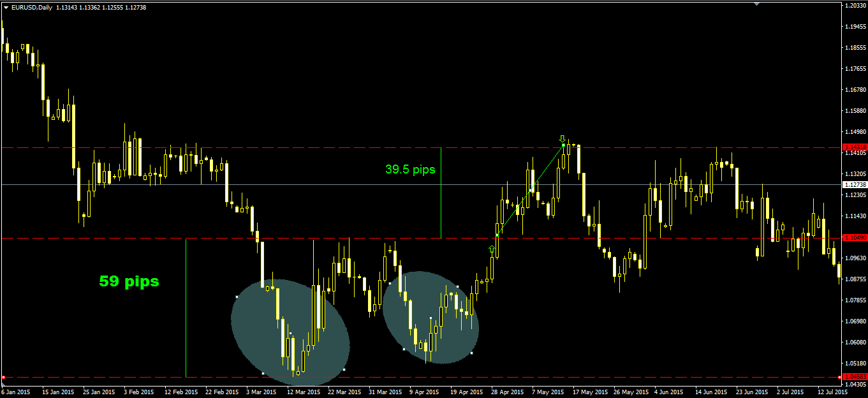The image size is (868, 398).
Task: Select the large March ellipse shape
Action: click(x=291, y=332)
